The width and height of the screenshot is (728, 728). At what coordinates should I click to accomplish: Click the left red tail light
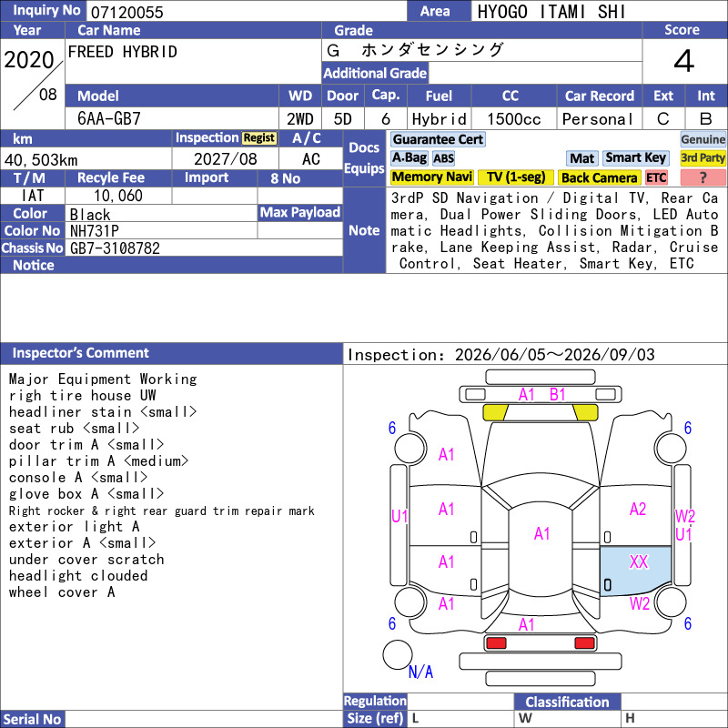coord(496,643)
